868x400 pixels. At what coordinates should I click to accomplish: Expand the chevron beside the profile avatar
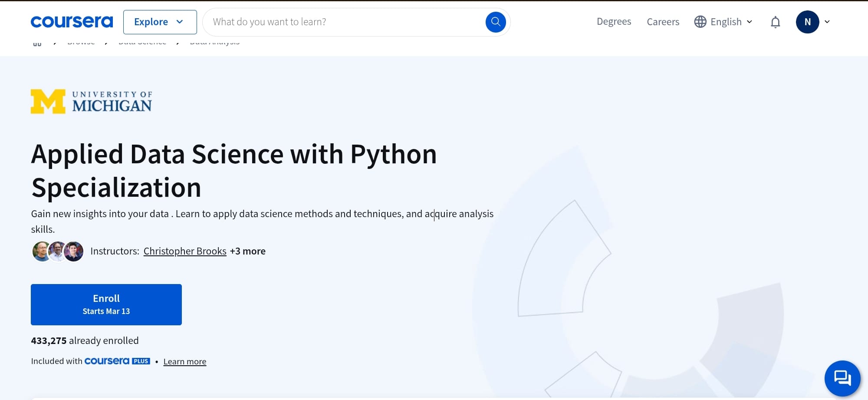(827, 22)
